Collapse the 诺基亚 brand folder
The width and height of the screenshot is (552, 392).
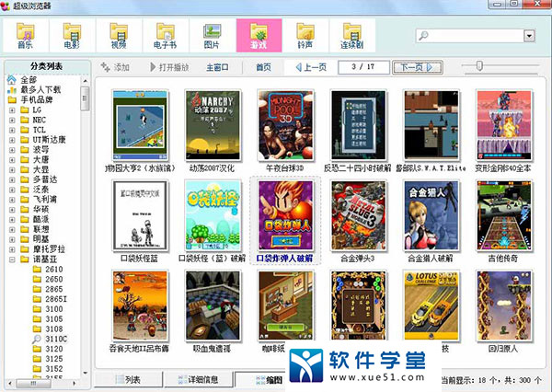click(x=12, y=259)
